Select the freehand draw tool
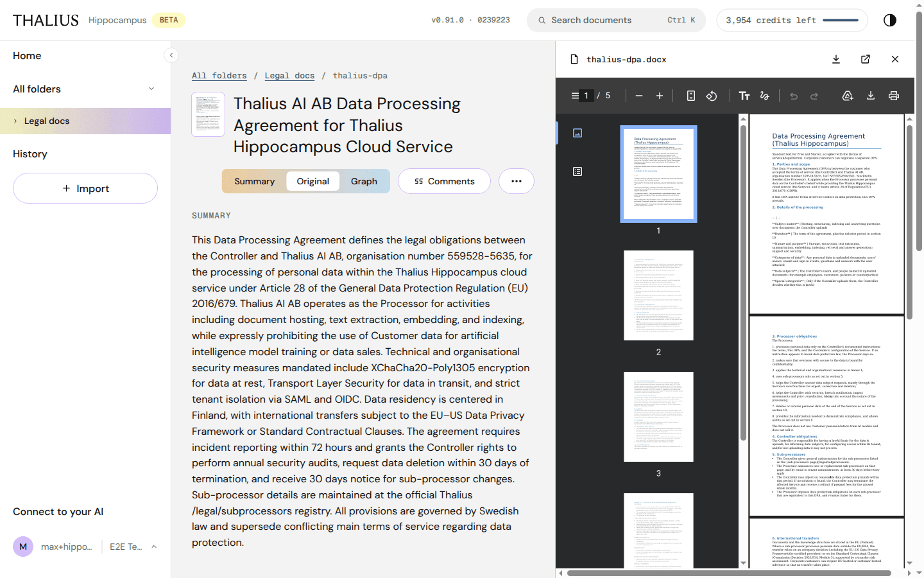924x578 pixels. coord(765,96)
